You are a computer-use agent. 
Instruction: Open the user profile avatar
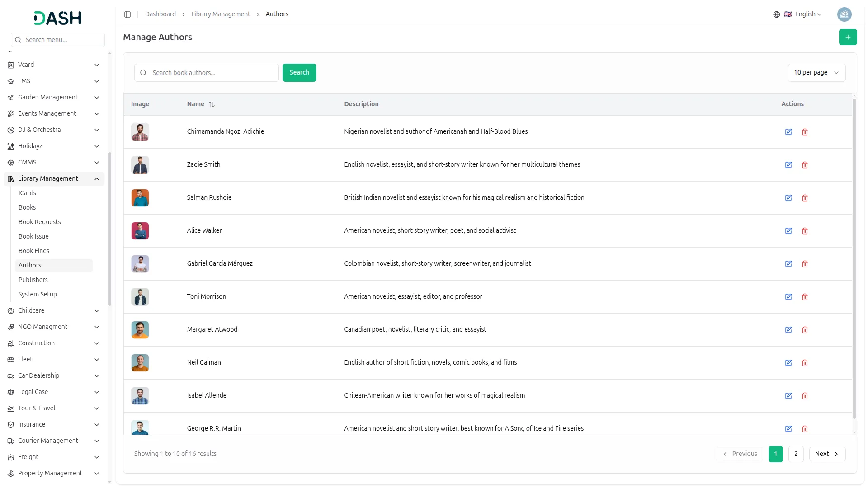[844, 14]
